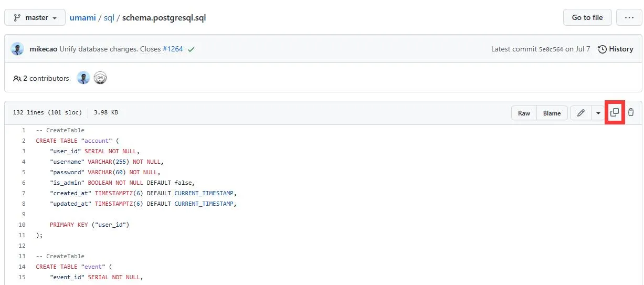The image size is (644, 285).
Task: Click "username" VARCHAR(255) code line
Action: 107,162
